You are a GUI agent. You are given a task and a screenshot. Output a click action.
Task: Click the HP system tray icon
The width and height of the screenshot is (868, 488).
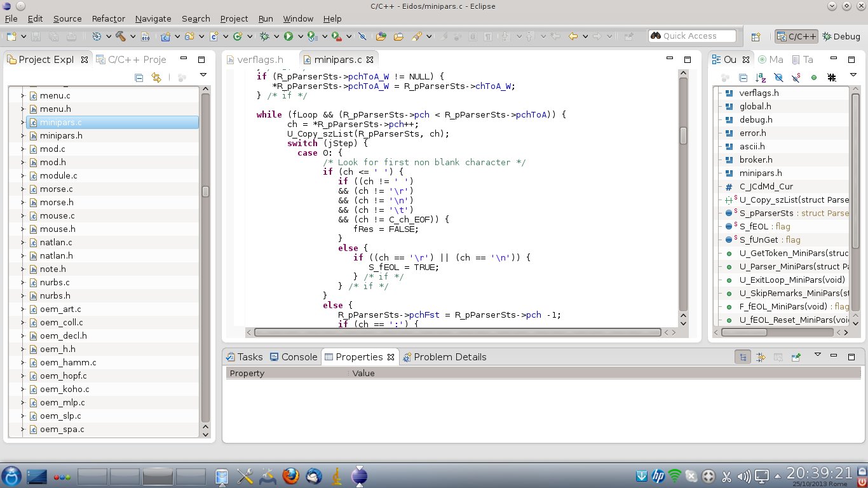point(658,475)
